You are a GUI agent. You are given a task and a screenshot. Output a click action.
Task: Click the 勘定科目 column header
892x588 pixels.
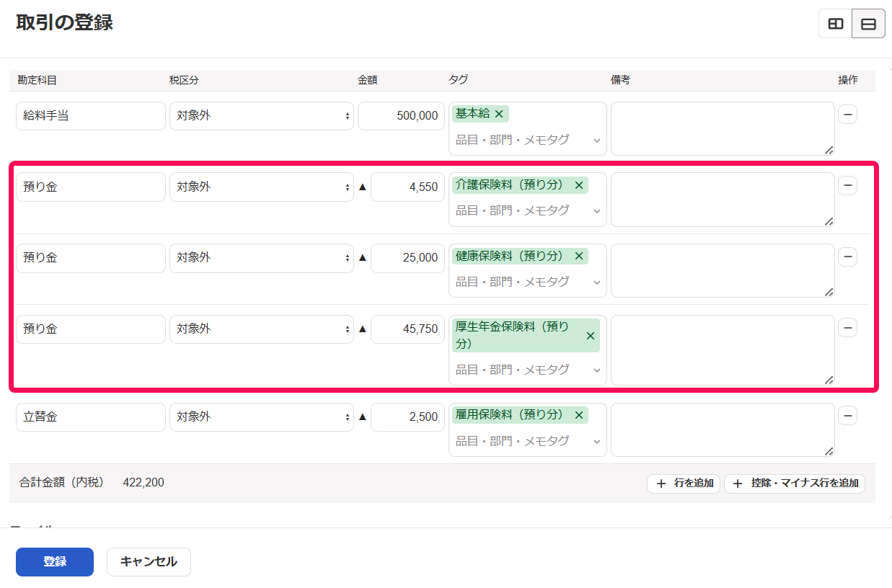coord(37,80)
